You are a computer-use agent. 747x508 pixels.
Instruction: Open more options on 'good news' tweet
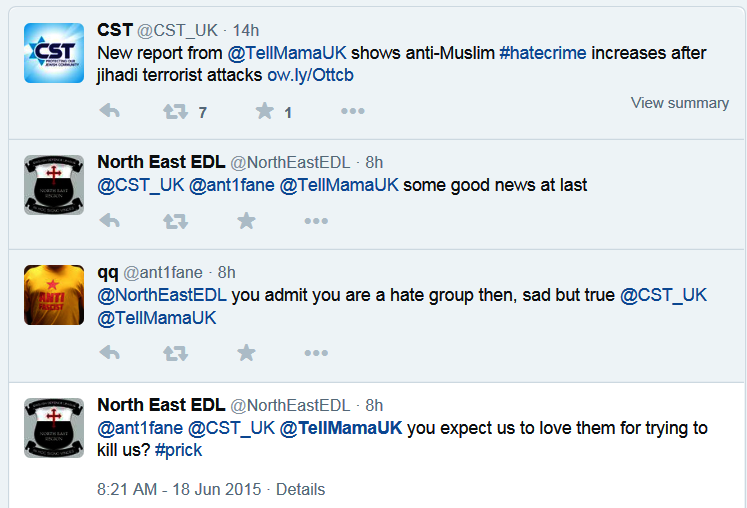(316, 221)
